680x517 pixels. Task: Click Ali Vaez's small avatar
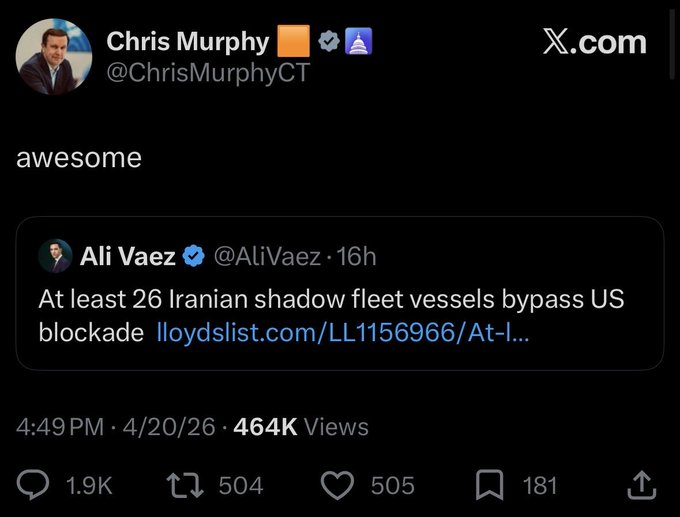55,257
